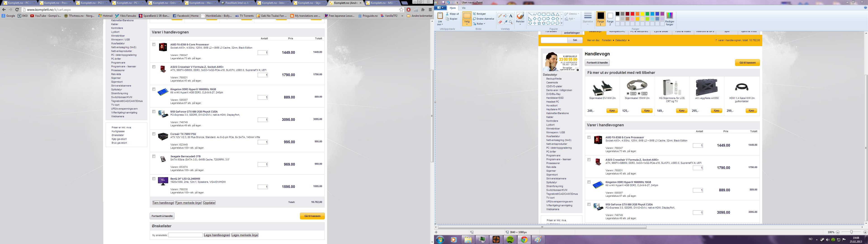868x244 pixels.
Task: Tick the MSI GeForce GTX 680 checkbox in Chrome
Action: pyautogui.click(x=154, y=112)
